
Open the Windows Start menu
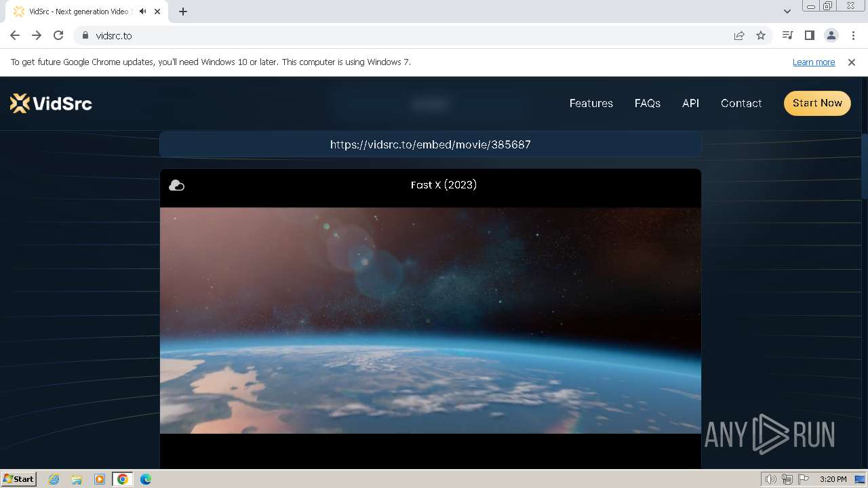[x=19, y=479]
